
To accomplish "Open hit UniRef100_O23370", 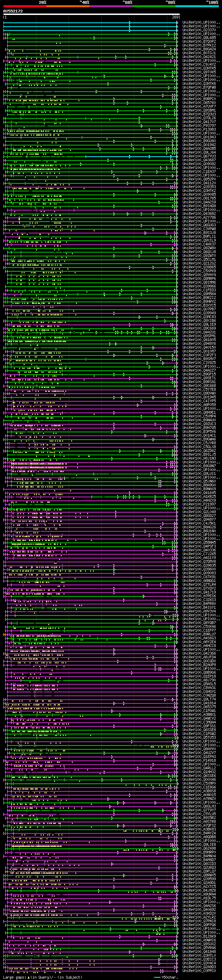I will coord(199,30).
